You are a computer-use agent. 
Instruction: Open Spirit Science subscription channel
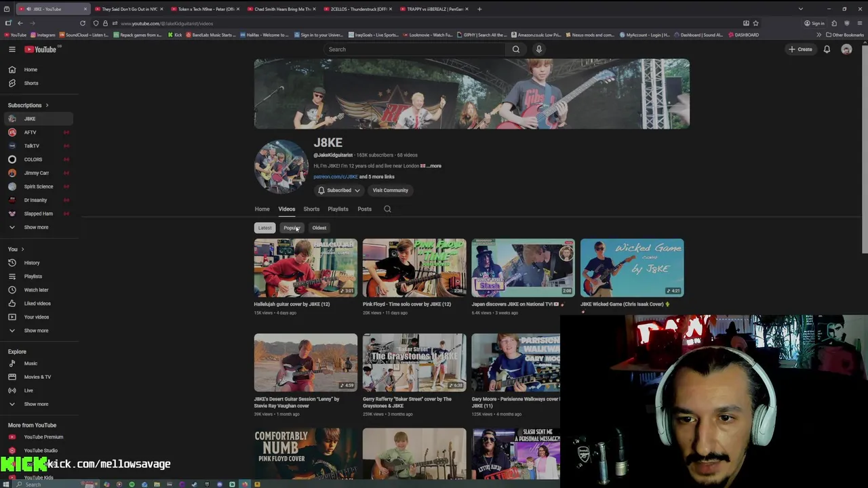[39, 186]
